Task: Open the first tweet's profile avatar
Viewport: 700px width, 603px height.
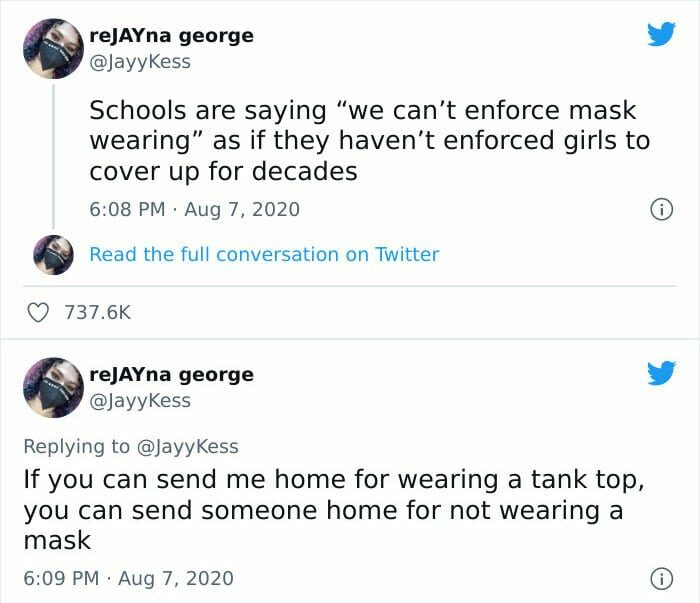Action: point(52,48)
